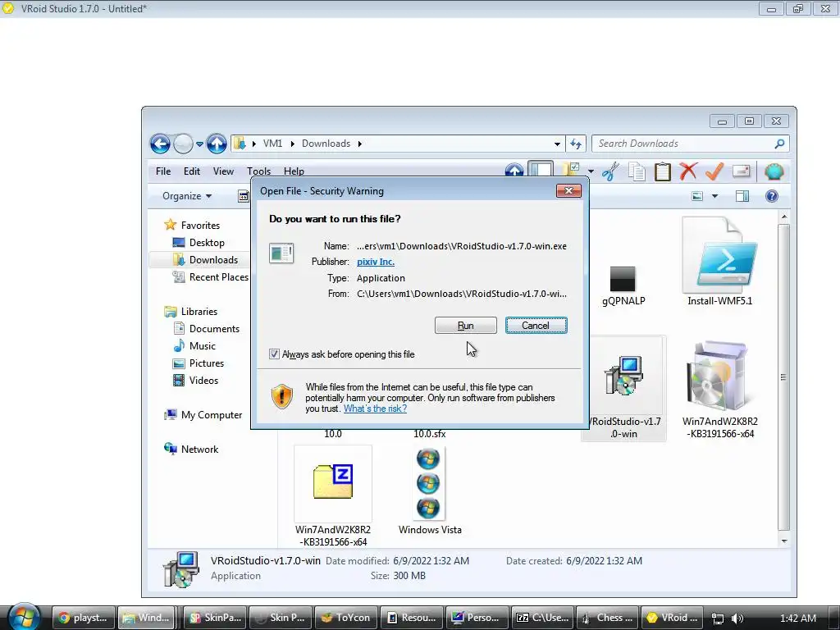Click the Windows Start orb
Viewport: 840px width, 630px height.
pos(24,616)
